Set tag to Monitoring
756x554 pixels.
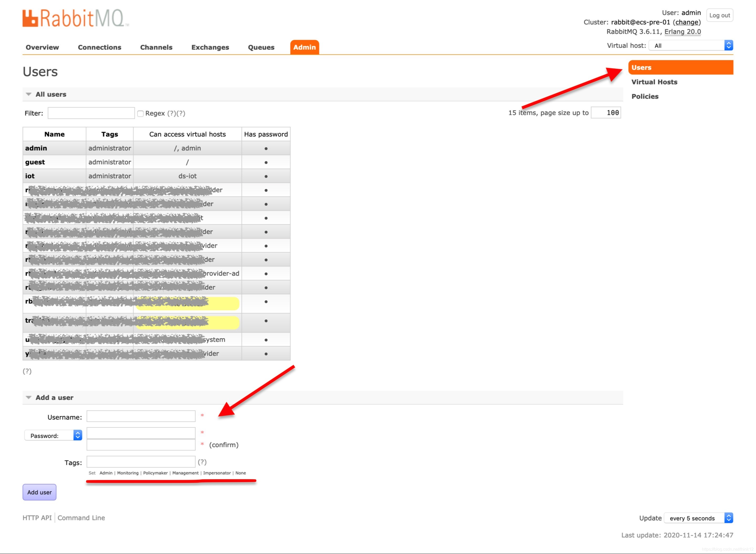(x=127, y=473)
